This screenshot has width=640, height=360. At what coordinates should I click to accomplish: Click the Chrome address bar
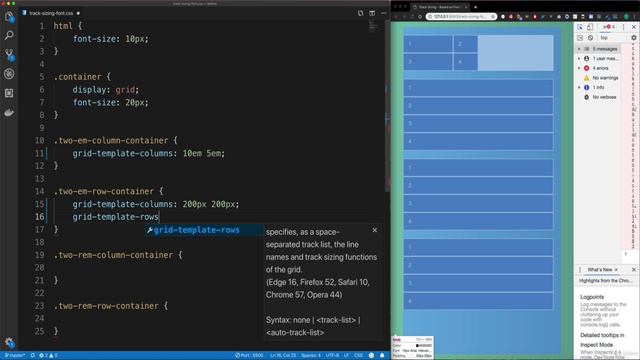click(461, 17)
